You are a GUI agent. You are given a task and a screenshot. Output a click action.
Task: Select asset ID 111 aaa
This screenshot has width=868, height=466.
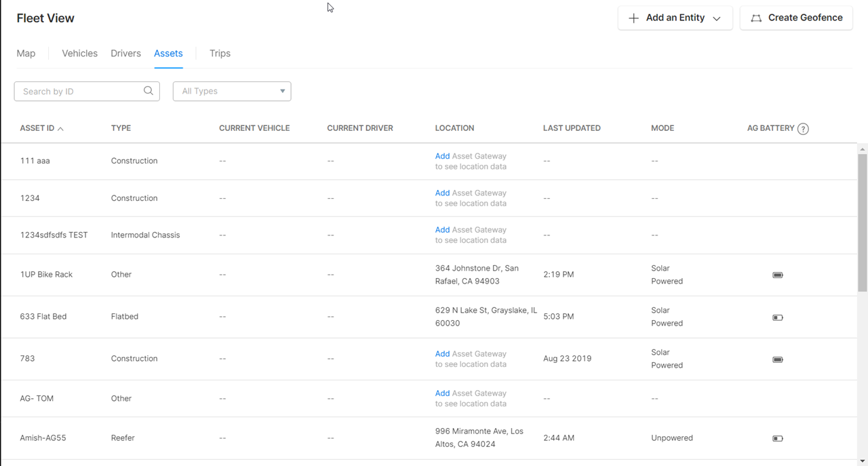(35, 161)
